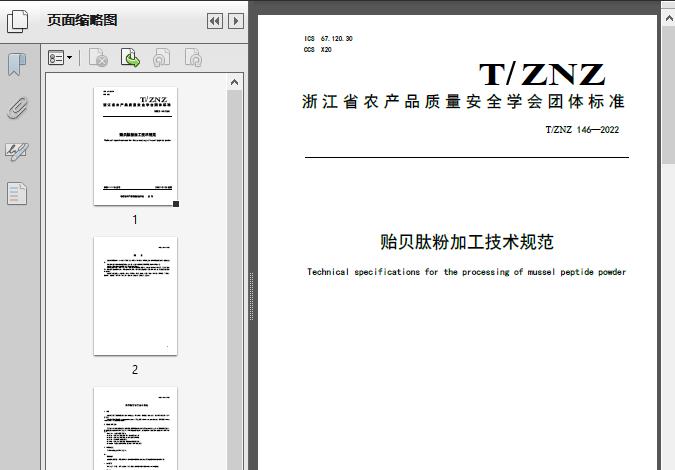Rotate pages clockwise icon
This screenshot has height=470, width=675.
(193, 58)
